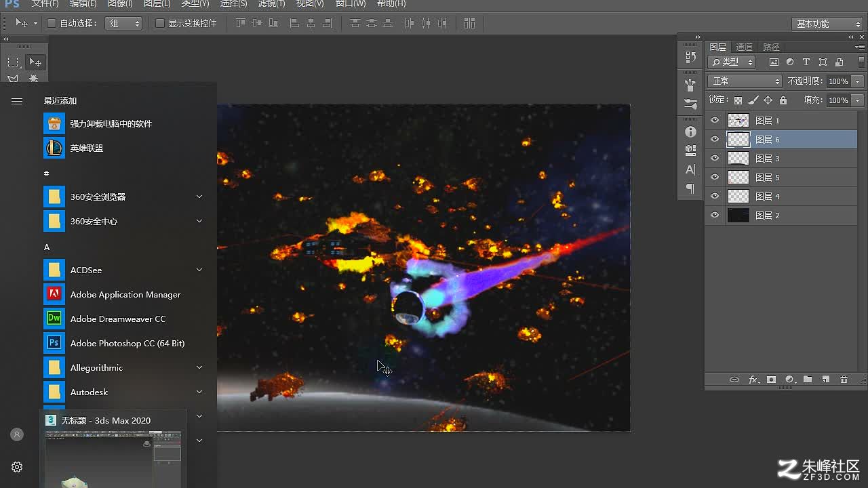The height and width of the screenshot is (488, 868).
Task: Click the opacity 100% value field
Action: pyautogui.click(x=838, y=81)
